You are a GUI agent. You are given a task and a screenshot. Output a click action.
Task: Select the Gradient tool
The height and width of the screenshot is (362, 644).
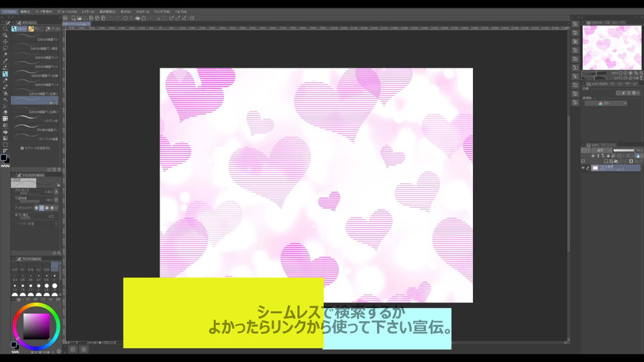5,138
